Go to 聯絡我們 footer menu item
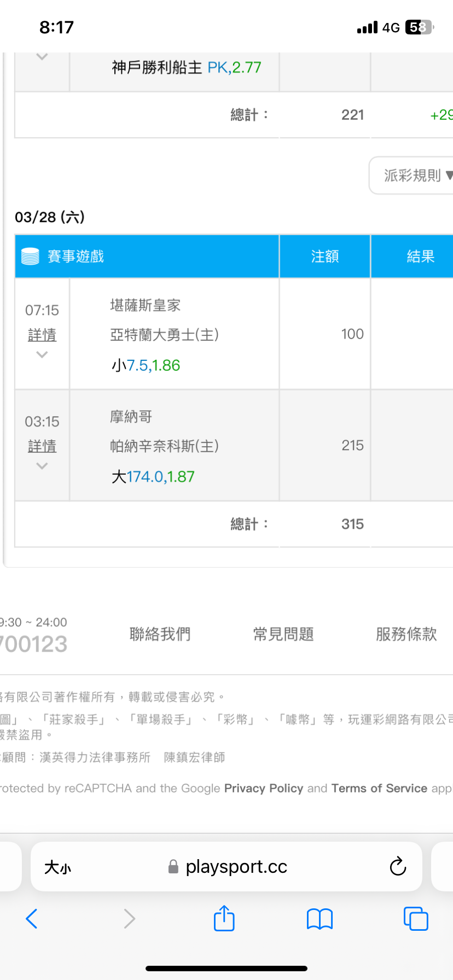 [x=160, y=634]
